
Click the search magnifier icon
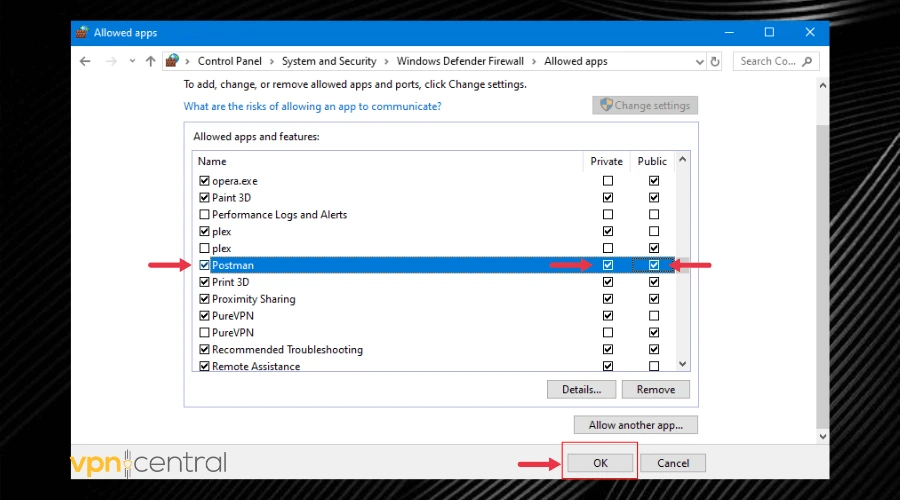[807, 61]
